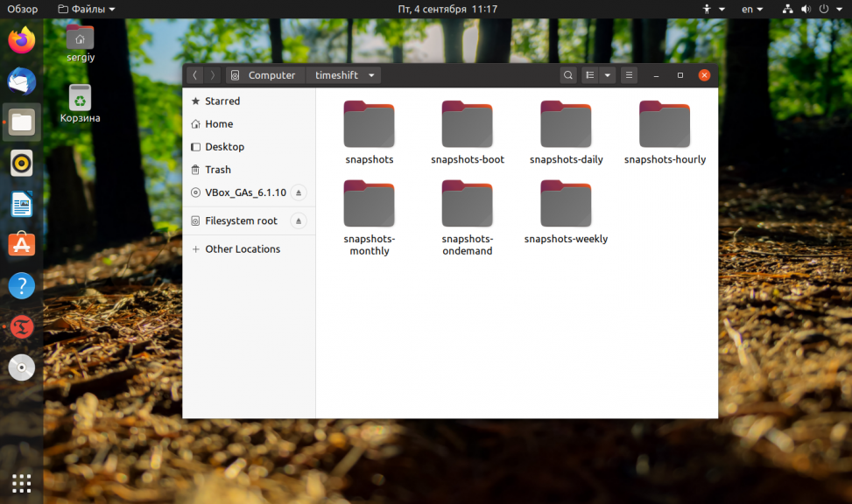Select the snapshots-boot folder
Viewport: 852px width, 504px height.
[468, 132]
